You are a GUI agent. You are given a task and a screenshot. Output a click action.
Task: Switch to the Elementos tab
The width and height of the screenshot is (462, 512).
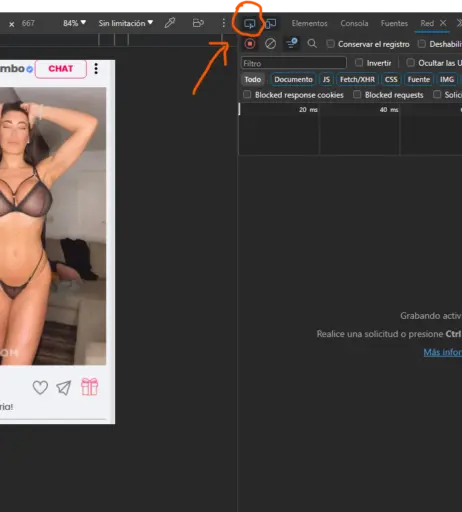tap(309, 23)
